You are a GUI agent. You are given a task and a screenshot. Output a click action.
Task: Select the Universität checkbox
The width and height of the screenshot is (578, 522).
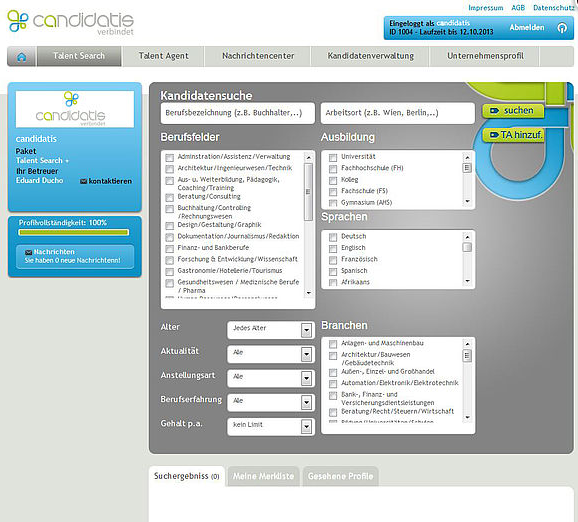(333, 158)
